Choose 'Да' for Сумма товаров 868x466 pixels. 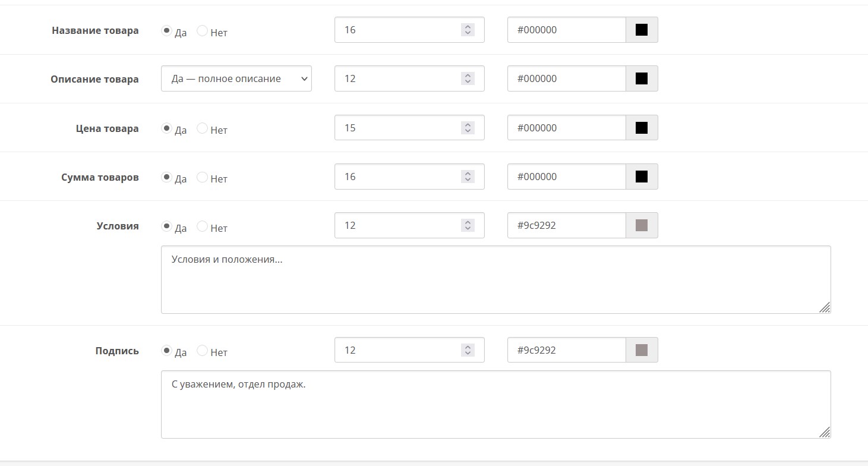166,177
